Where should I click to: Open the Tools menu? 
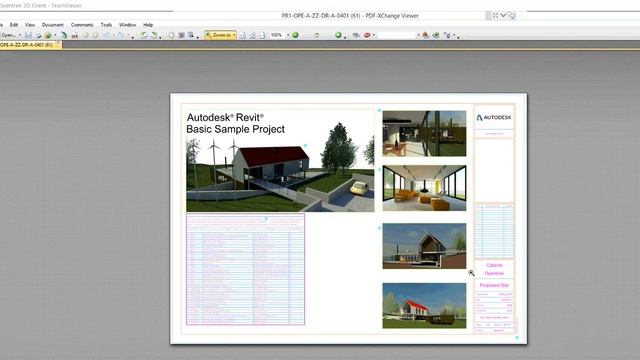(106, 25)
